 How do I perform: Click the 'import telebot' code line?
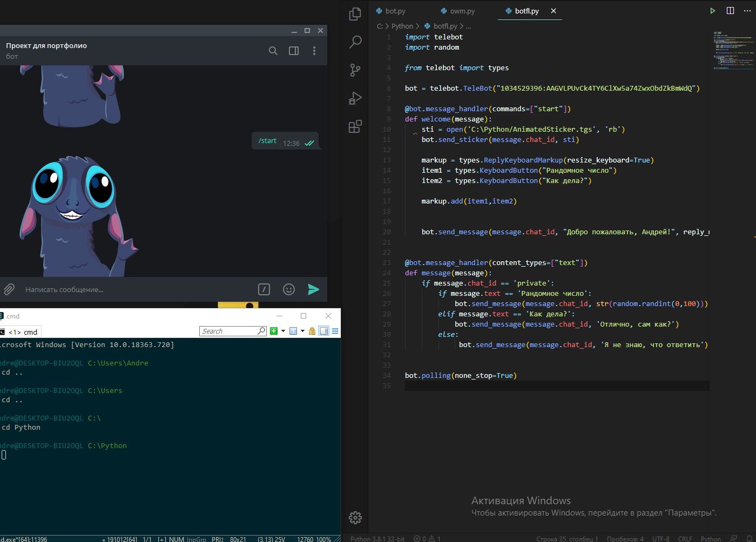[434, 37]
